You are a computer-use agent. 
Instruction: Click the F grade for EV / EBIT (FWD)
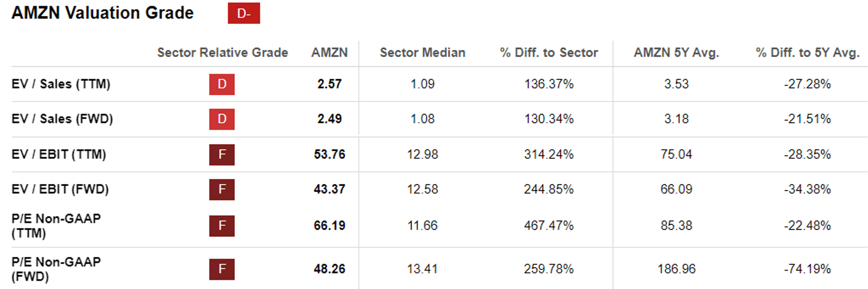pyautogui.click(x=222, y=189)
